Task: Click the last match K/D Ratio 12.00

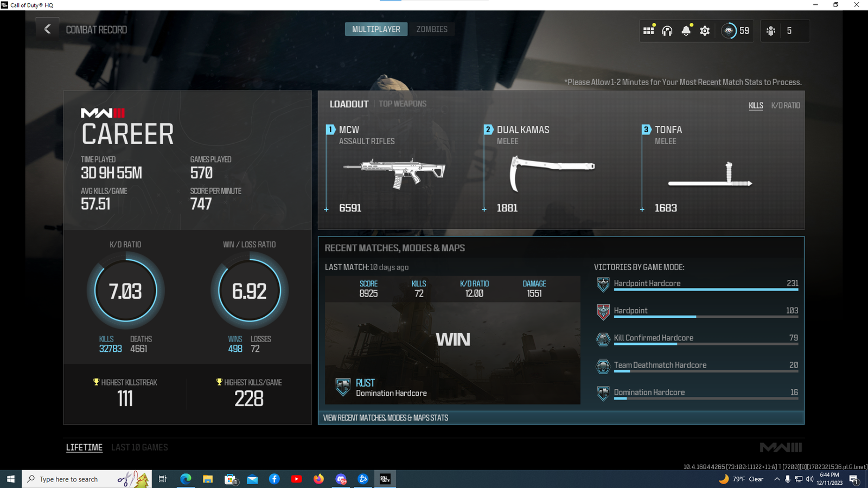Action: click(474, 293)
